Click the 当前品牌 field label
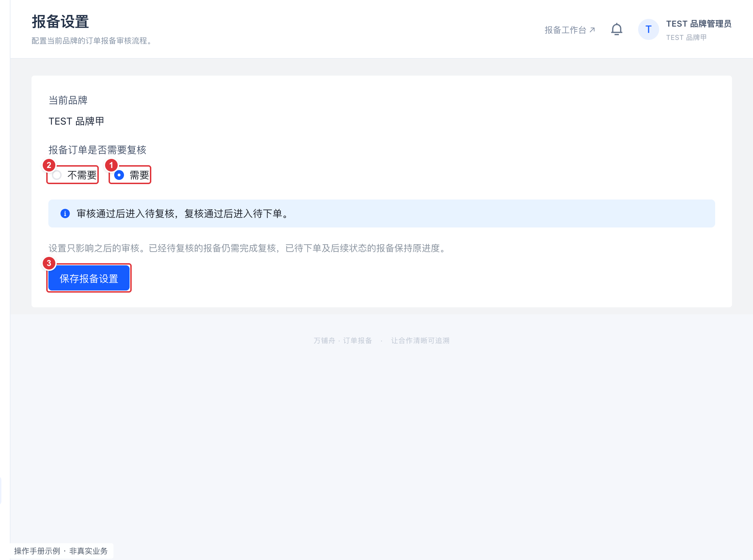Image resolution: width=753 pixels, height=560 pixels. (x=68, y=100)
